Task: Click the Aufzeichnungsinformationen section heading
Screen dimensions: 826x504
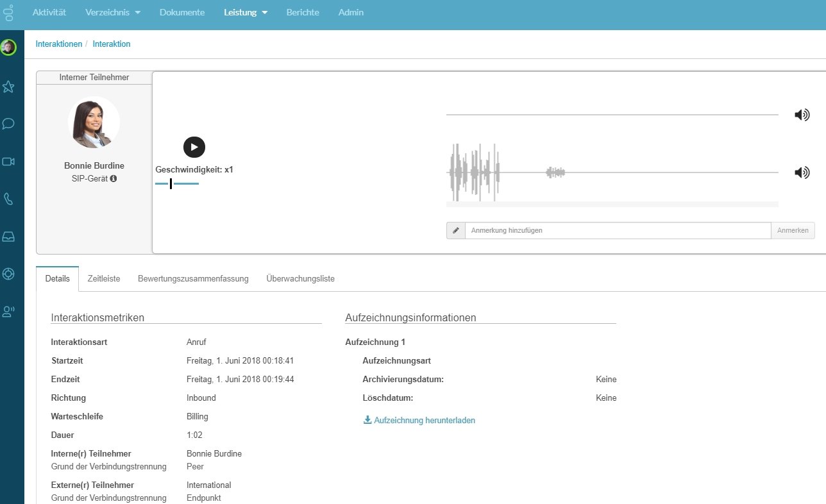Action: pyautogui.click(x=410, y=317)
